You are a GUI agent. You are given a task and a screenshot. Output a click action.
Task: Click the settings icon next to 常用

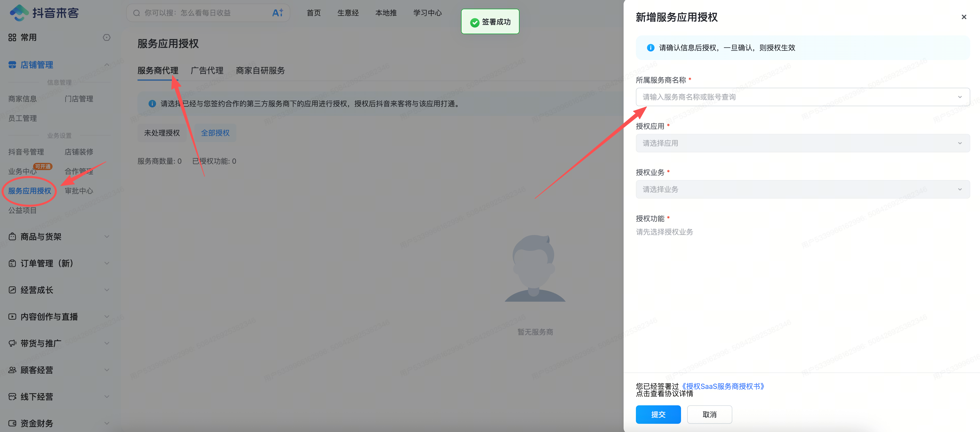[x=106, y=37]
